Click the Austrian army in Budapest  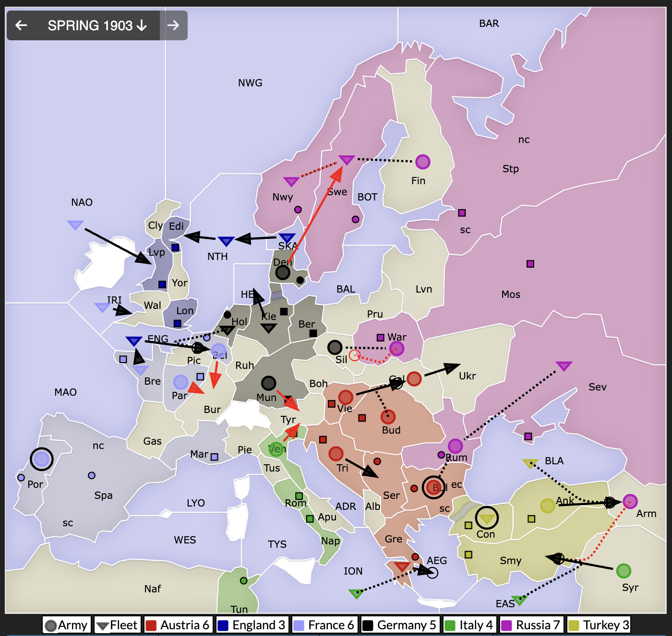tap(388, 416)
